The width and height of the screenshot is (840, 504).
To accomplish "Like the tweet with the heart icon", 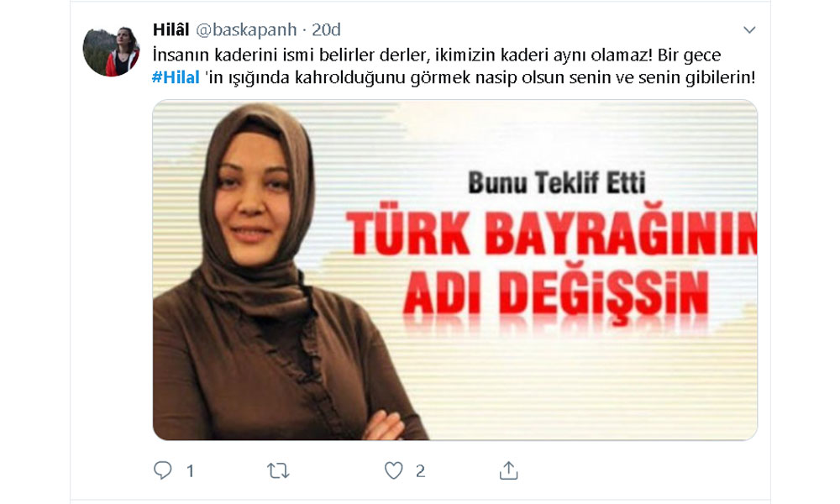I will coord(394,470).
